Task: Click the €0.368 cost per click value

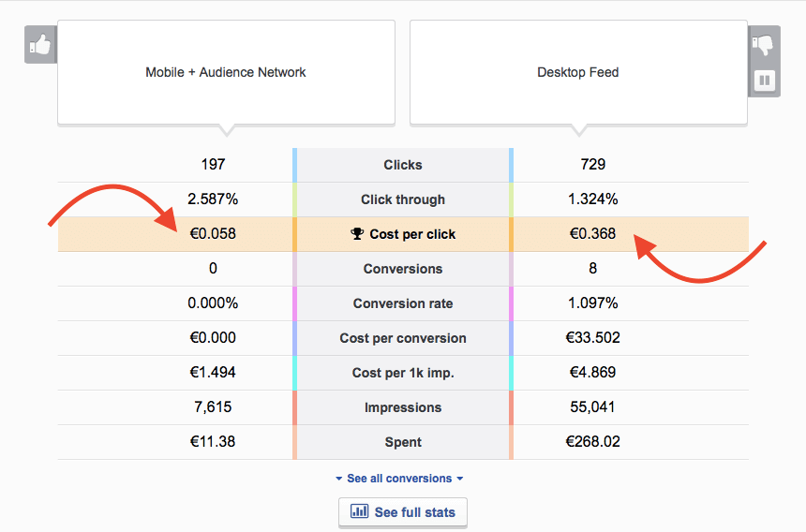Action: tap(592, 233)
